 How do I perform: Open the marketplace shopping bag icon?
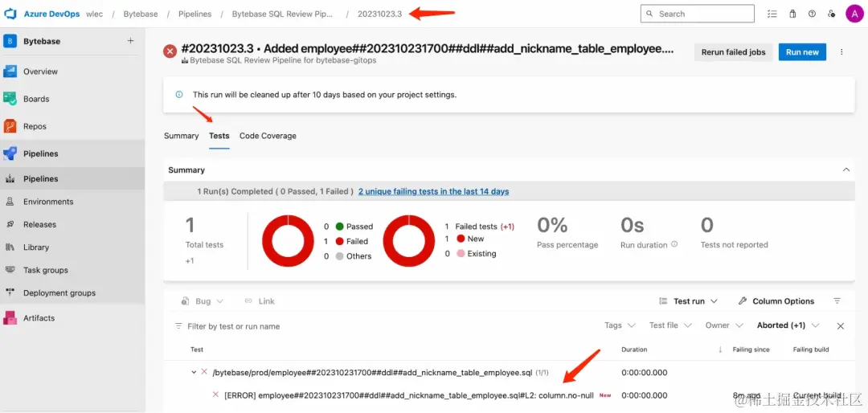point(792,14)
